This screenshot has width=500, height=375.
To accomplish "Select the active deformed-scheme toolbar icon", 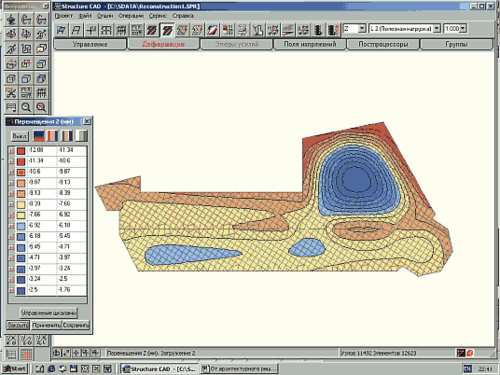I will click(x=167, y=30).
